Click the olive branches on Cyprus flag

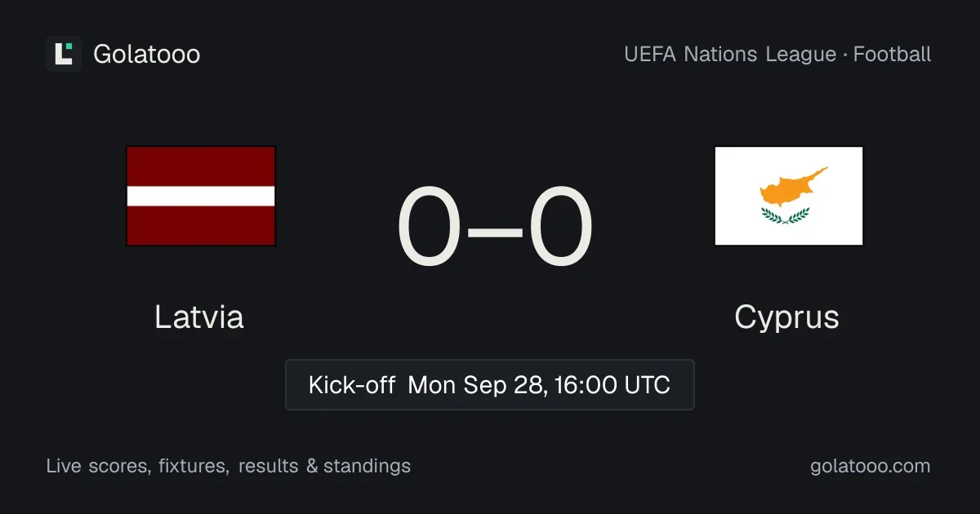click(786, 215)
